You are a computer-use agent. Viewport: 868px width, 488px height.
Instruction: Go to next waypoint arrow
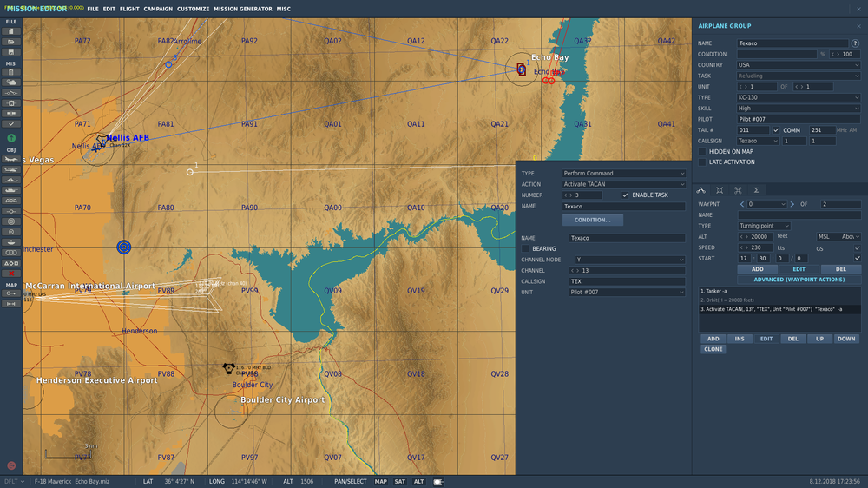792,204
